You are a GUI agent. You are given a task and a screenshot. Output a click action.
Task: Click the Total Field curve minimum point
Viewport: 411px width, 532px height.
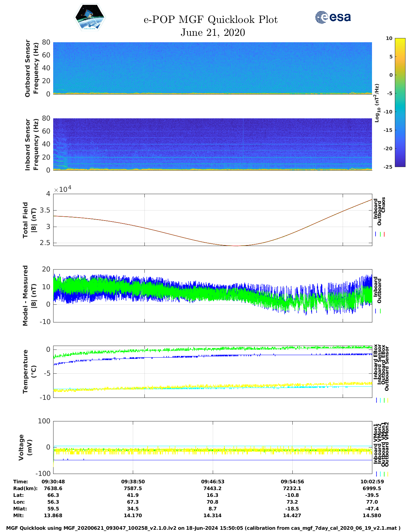[x=236, y=246]
